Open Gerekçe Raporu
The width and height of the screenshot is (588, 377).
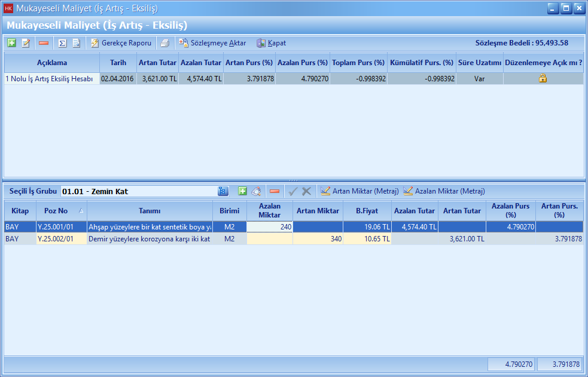pos(121,43)
